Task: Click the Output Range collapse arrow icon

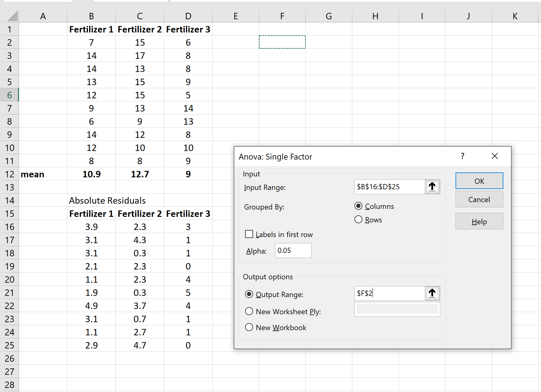Action: click(432, 293)
